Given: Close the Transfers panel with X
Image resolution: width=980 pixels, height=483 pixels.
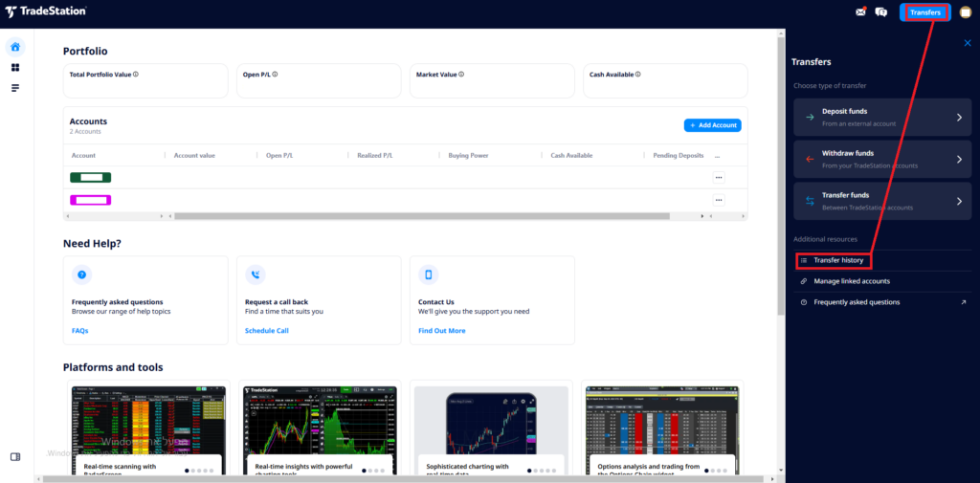Looking at the screenshot, I should (968, 42).
